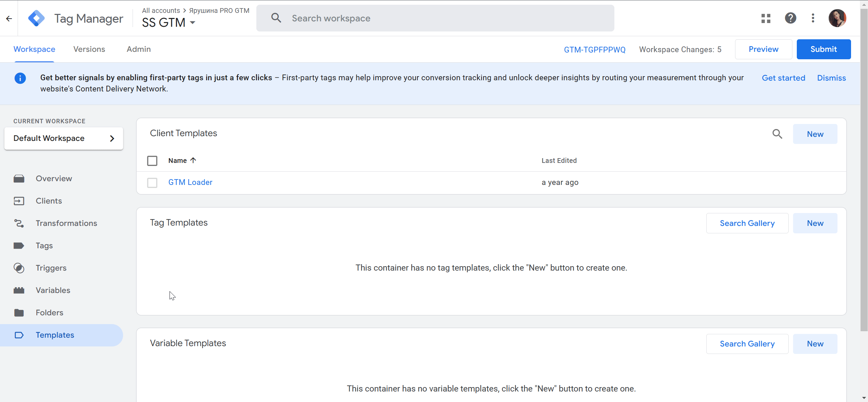Click the Ярушина PRO GTM breadcrumb

point(219,10)
